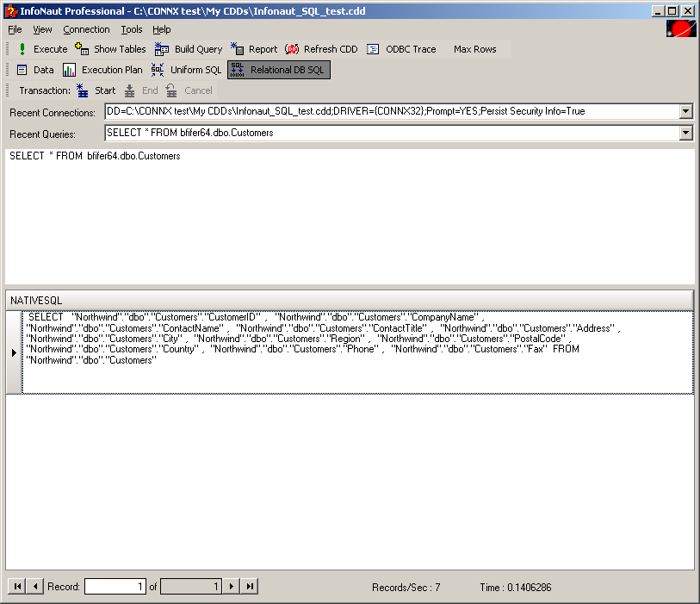700x604 pixels.
Task: Launch the Build Query tool
Action: pyautogui.click(x=161, y=49)
